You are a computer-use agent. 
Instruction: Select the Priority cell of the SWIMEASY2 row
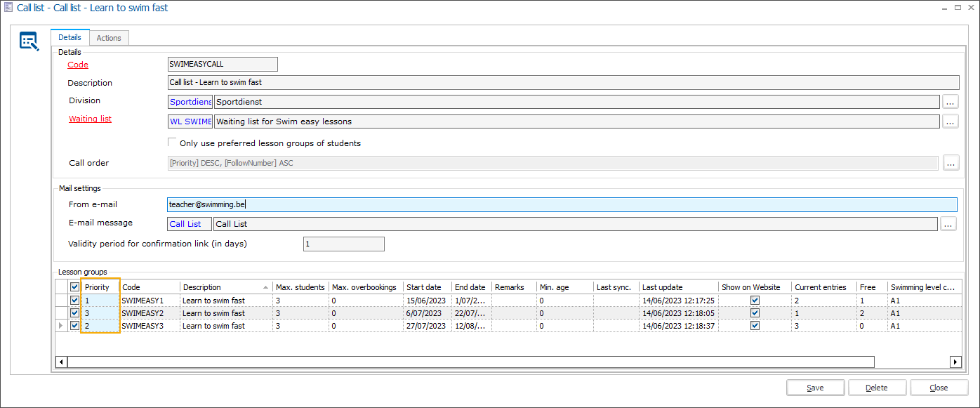[x=98, y=312]
